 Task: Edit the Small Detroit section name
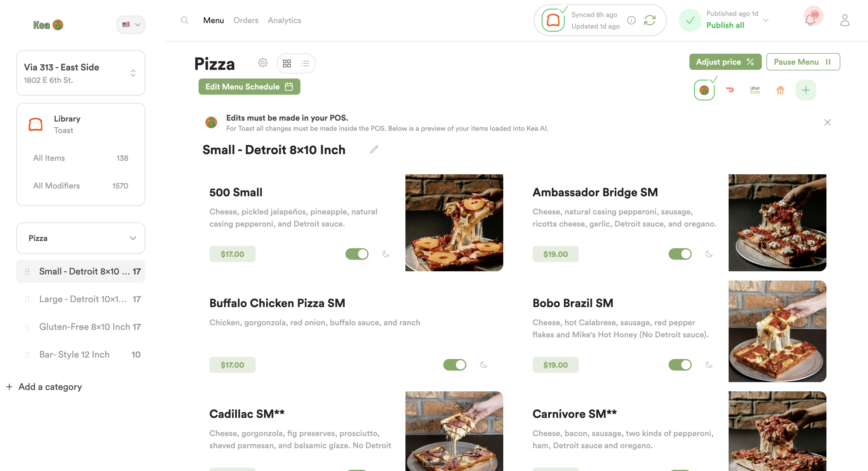(373, 149)
